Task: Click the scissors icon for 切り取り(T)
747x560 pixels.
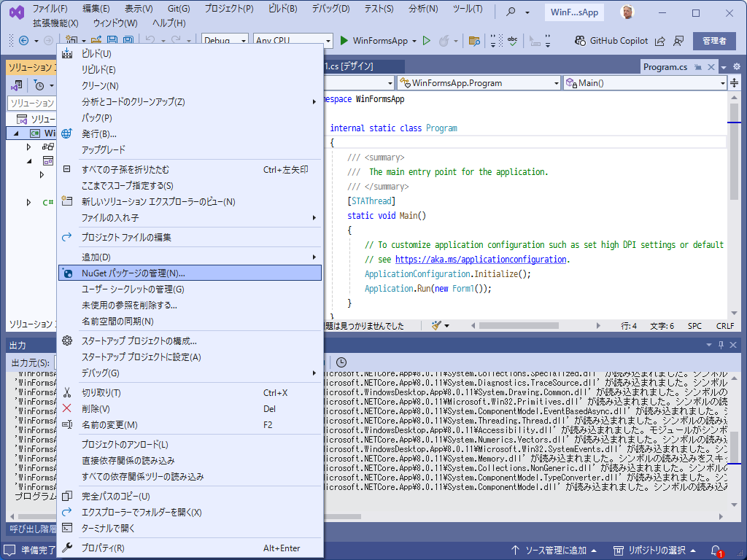Action: coord(67,392)
